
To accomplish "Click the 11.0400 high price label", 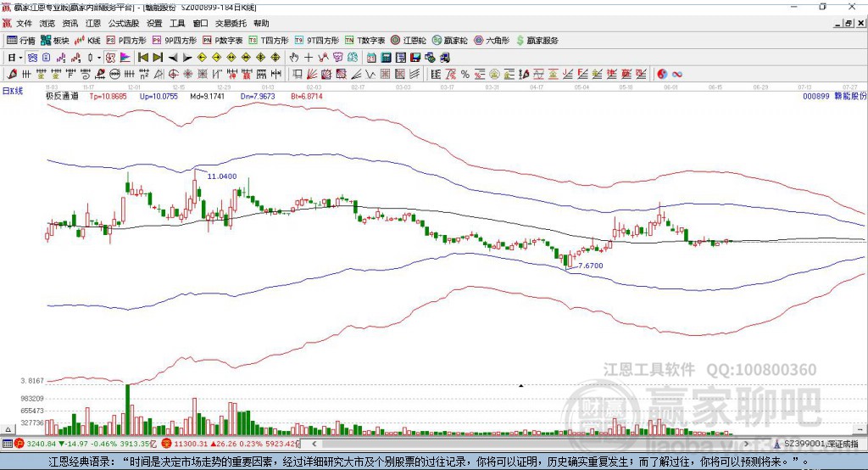I will [x=222, y=176].
